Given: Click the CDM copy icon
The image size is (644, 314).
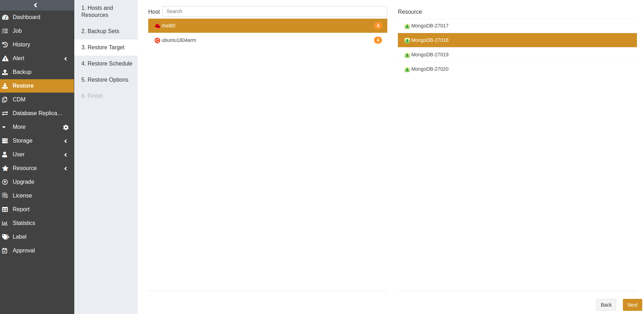Looking at the screenshot, I should (5, 100).
